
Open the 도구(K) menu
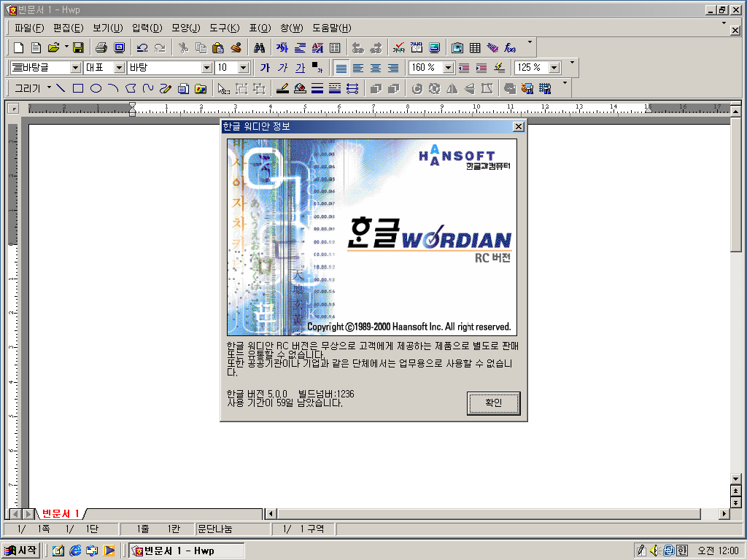[225, 28]
